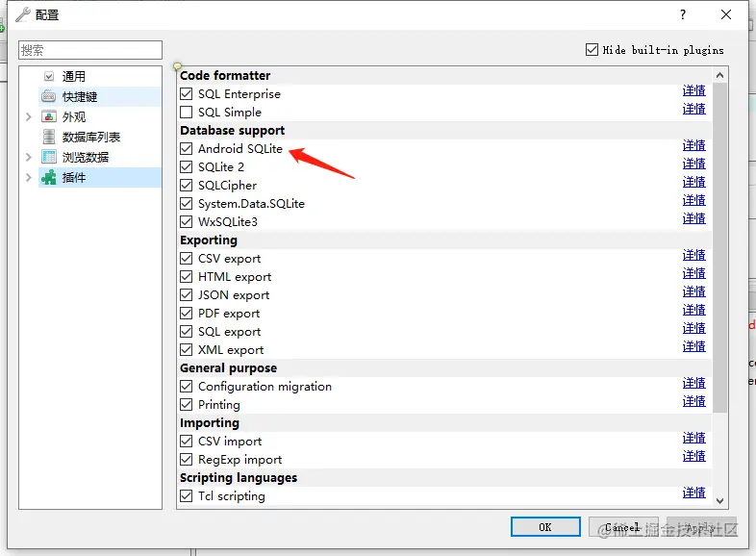The width and height of the screenshot is (756, 556).
Task: Toggle WxSQLite3 plugin checkbox
Action: (x=186, y=222)
